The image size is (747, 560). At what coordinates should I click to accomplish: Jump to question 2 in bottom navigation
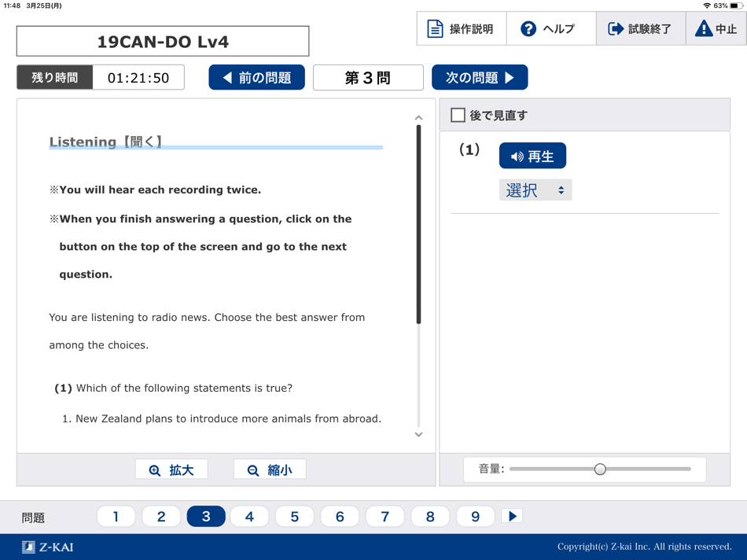point(161,516)
